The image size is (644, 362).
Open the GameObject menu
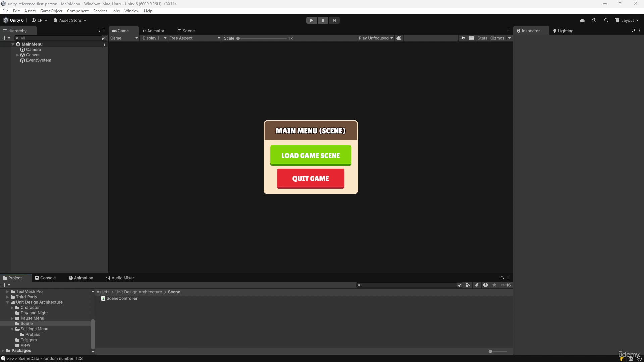[x=51, y=11]
